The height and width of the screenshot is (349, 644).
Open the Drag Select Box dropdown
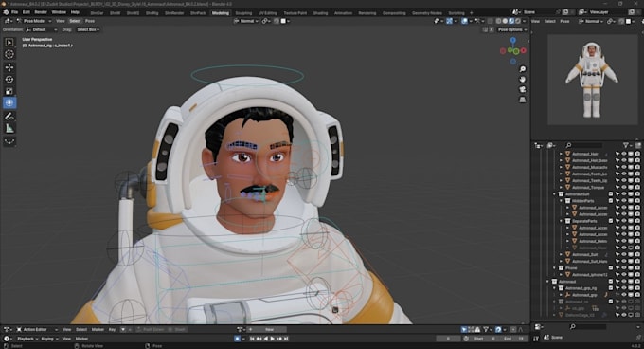tap(88, 29)
